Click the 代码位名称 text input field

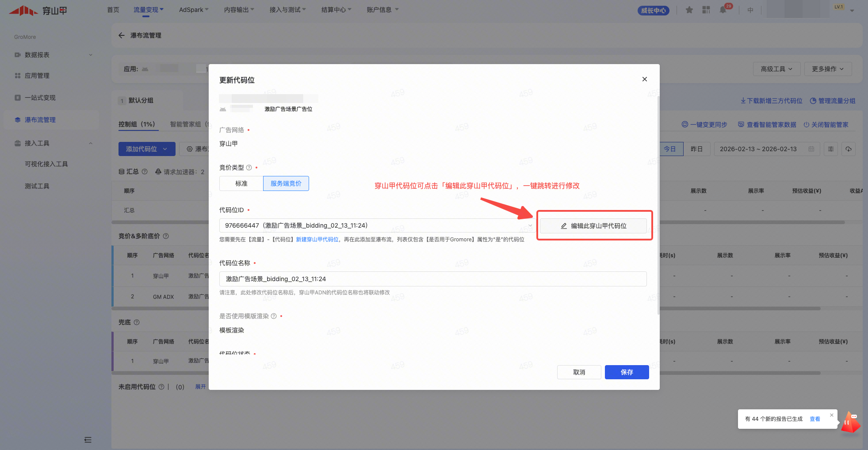(433, 279)
